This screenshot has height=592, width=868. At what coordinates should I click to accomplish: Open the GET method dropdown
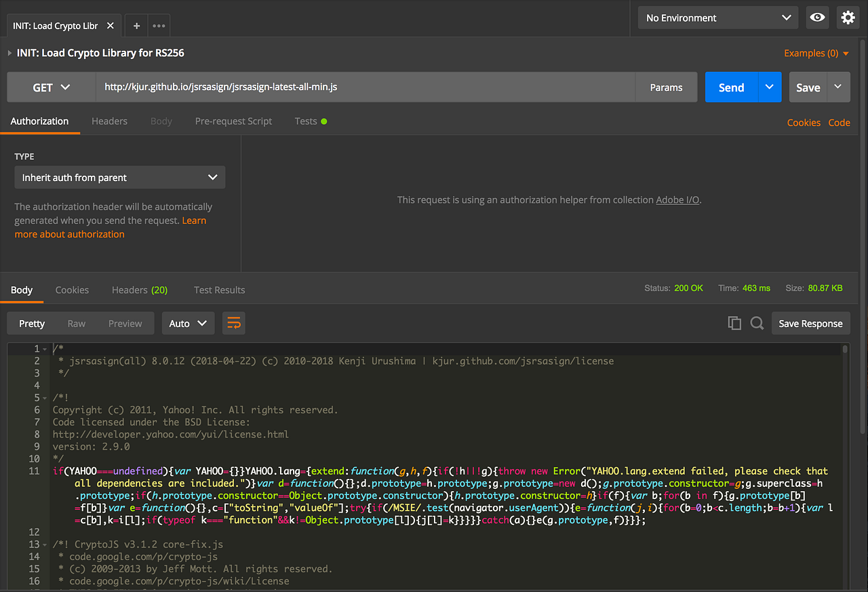51,87
